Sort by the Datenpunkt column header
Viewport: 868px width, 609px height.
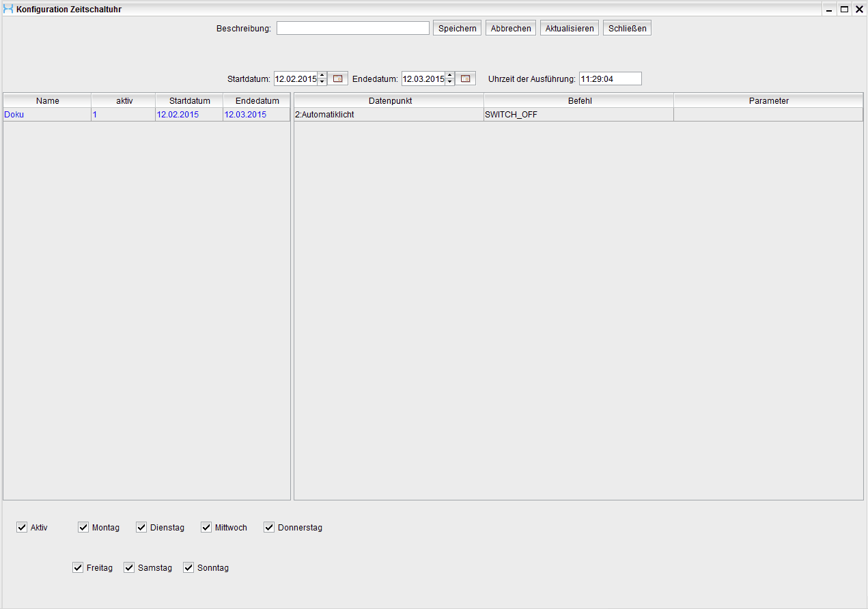pyautogui.click(x=389, y=100)
